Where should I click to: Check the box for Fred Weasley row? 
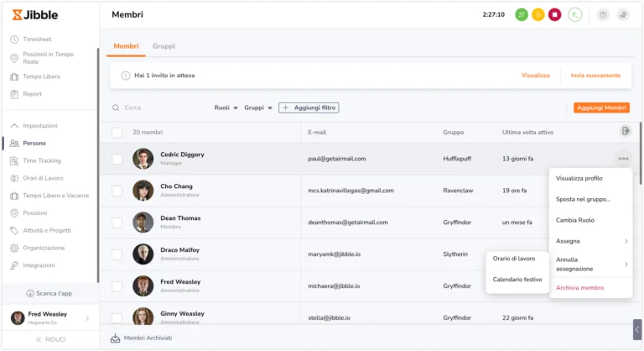coord(117,286)
